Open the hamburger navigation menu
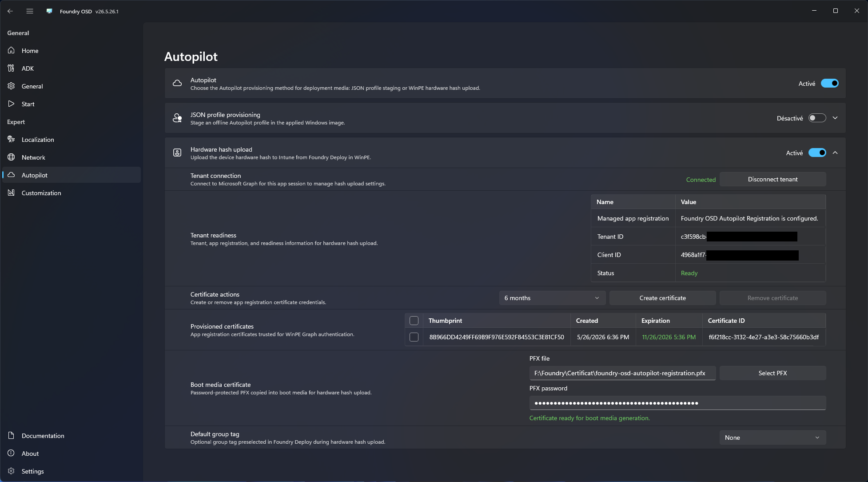 pos(30,11)
